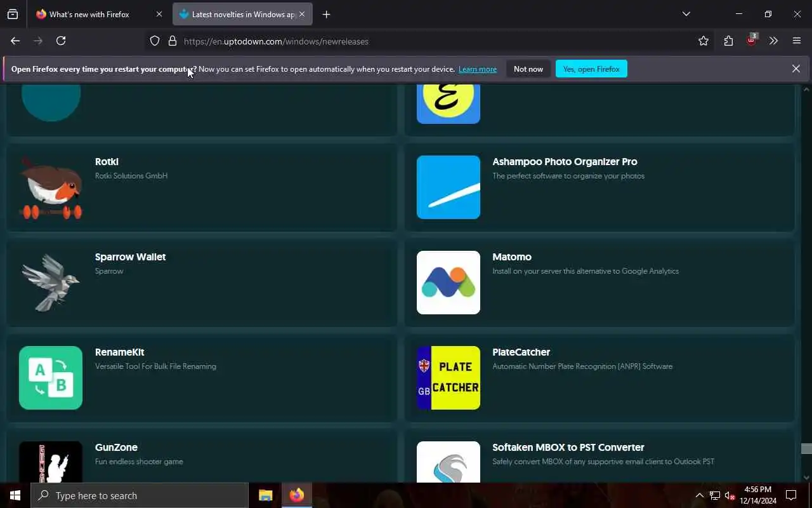Open the Sparrow Wallet bird icon
The image size is (812, 508).
pyautogui.click(x=51, y=283)
